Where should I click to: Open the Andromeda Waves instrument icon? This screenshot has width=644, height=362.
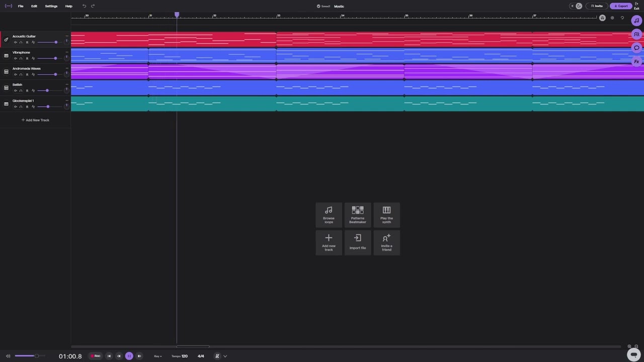tap(6, 71)
